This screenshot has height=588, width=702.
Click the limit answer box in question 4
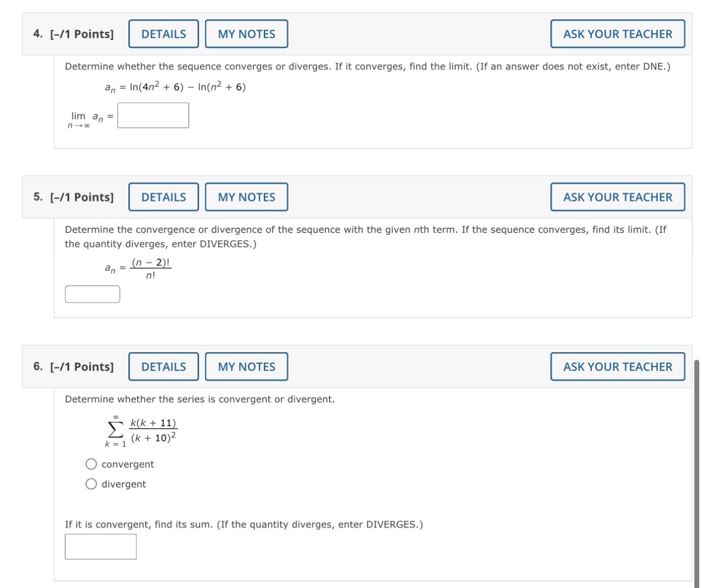[152, 115]
